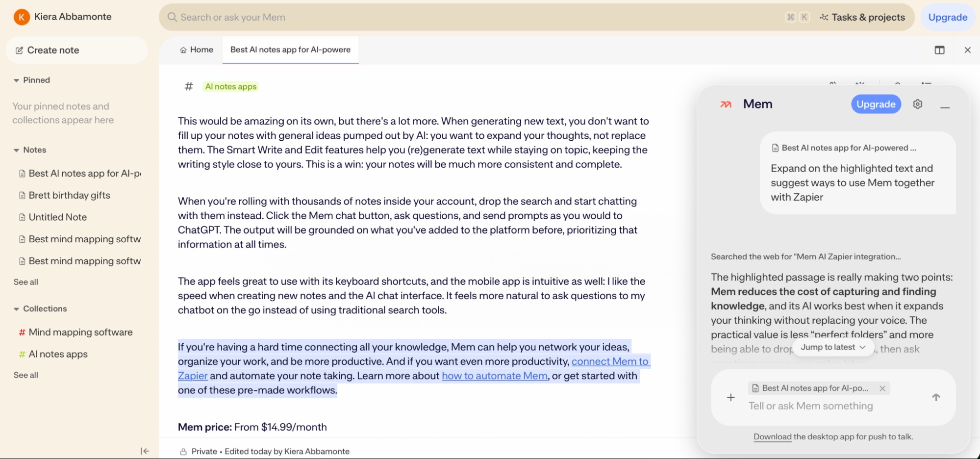Click the Upgrade button in the top bar
The image size is (980, 459).
(948, 17)
